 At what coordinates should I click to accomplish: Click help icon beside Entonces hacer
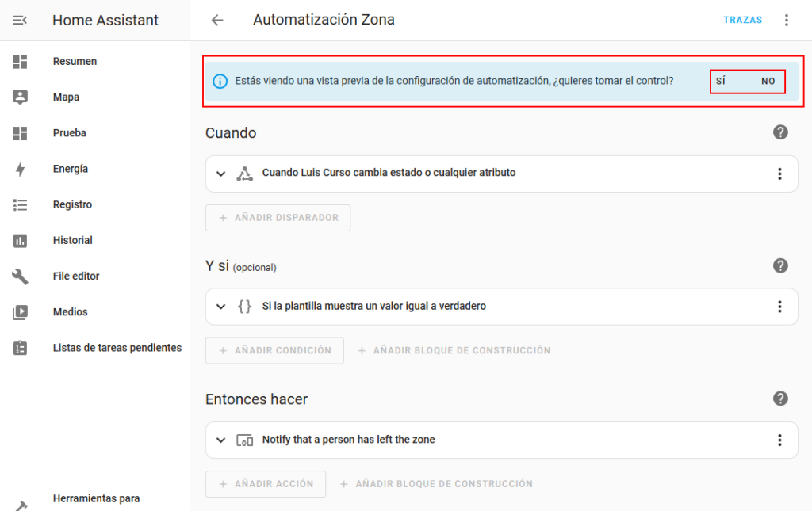tap(780, 399)
